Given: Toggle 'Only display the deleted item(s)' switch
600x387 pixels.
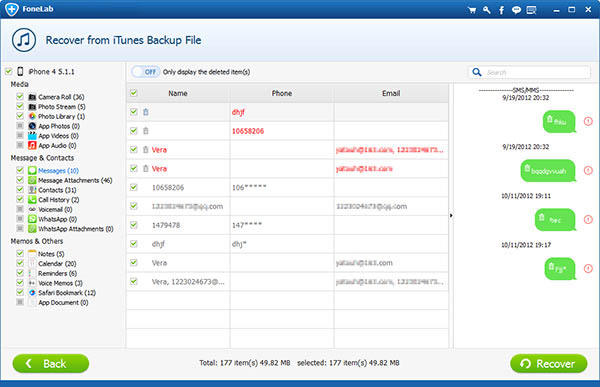Looking at the screenshot, I should tap(145, 72).
